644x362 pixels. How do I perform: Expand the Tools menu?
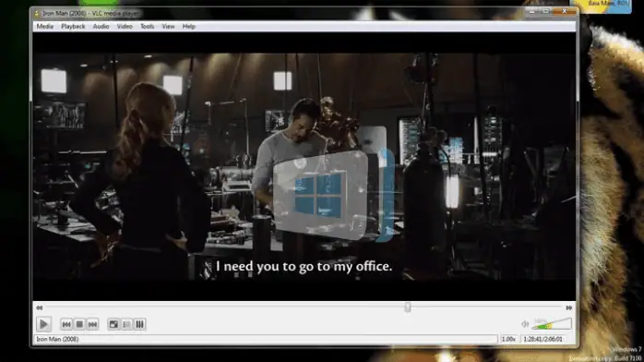[x=147, y=26]
